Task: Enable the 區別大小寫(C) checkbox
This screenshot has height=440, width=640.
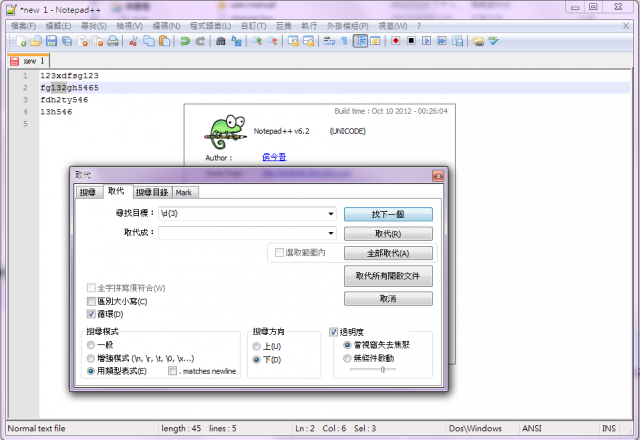Action: coord(91,302)
